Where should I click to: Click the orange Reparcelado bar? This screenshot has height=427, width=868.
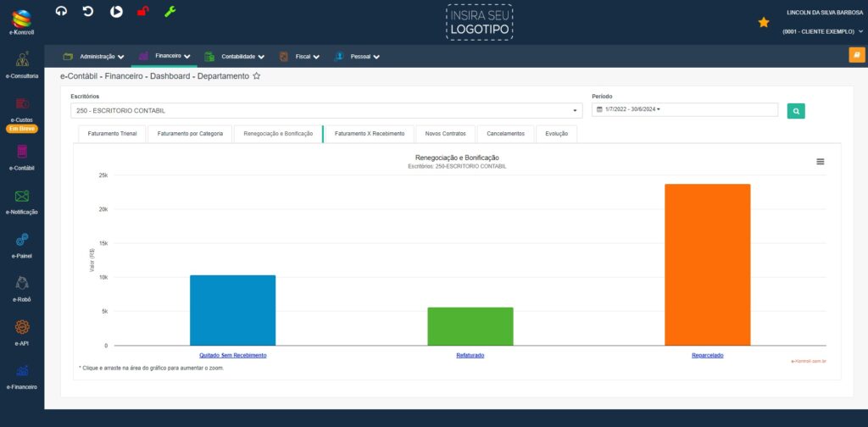point(707,264)
